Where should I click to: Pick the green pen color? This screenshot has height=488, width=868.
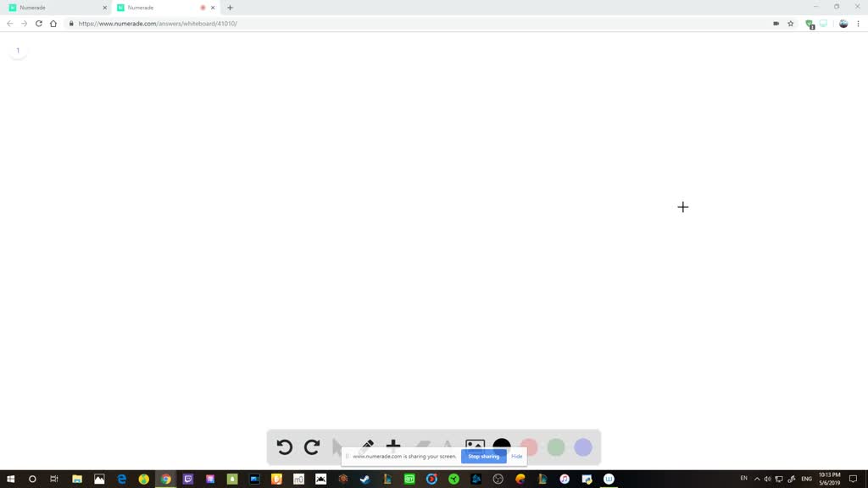[556, 447]
